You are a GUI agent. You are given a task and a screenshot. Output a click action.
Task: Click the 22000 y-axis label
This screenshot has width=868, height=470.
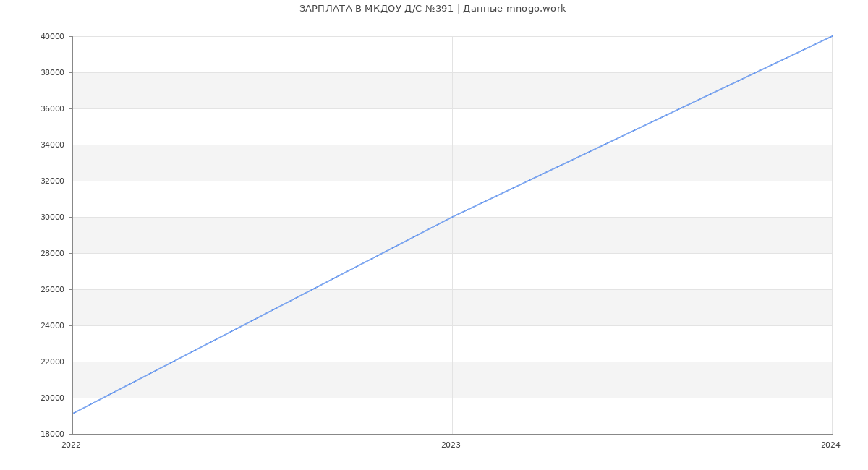(54, 362)
